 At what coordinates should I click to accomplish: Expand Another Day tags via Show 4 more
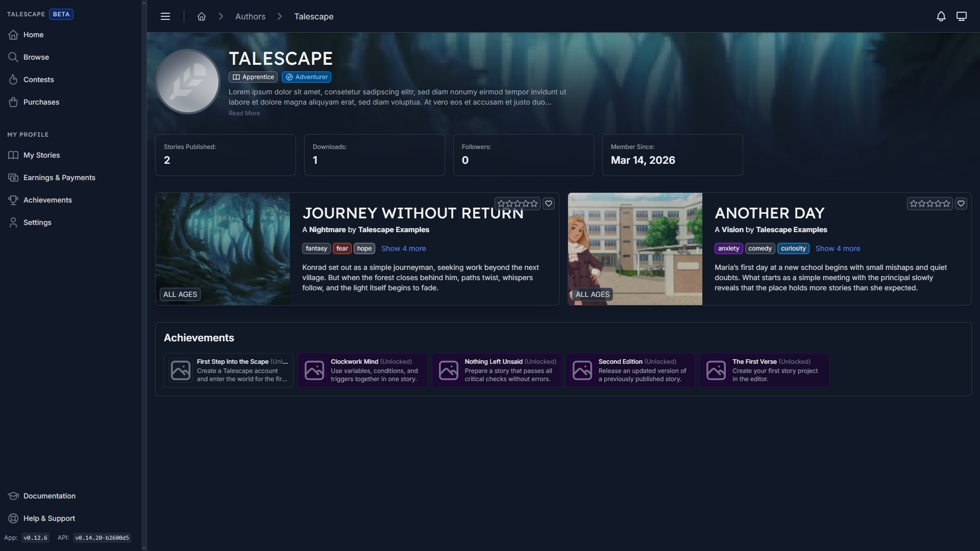pos(838,248)
